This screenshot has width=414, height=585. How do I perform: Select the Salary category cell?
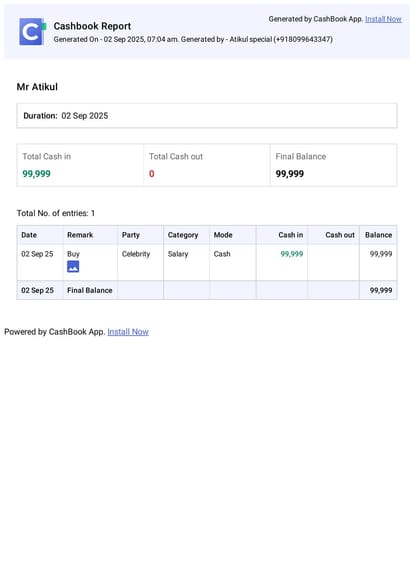coord(178,254)
